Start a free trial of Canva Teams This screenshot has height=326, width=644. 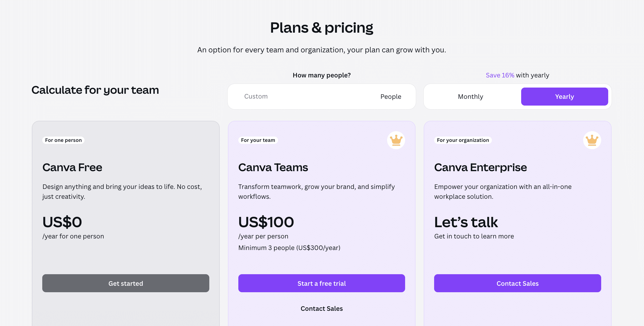click(x=321, y=283)
